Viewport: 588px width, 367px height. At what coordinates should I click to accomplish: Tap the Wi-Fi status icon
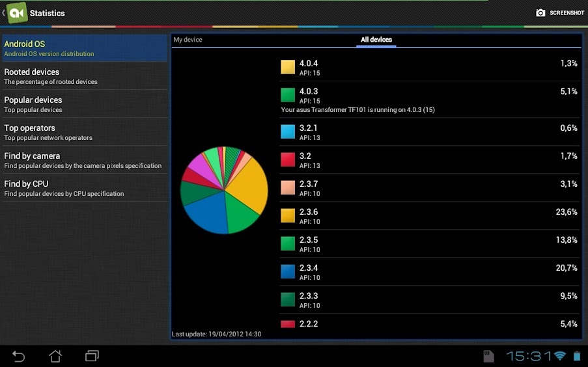(559, 356)
